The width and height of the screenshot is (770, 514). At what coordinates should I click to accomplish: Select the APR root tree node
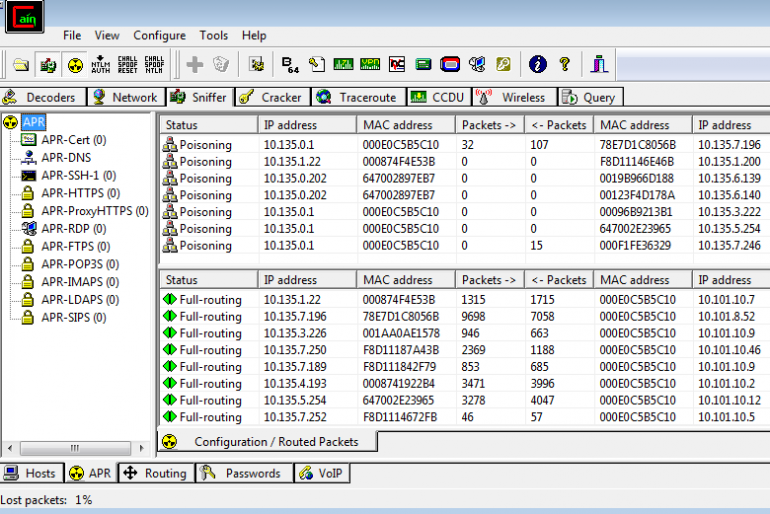click(x=33, y=122)
